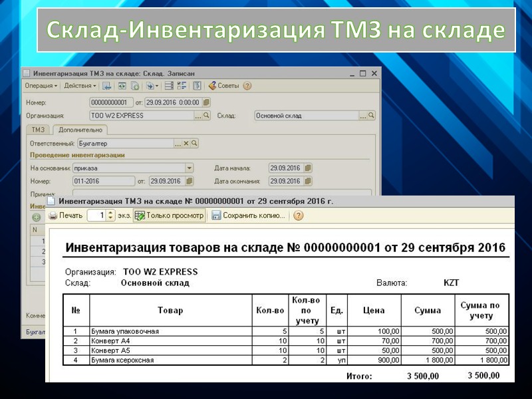
Task: Click cell Бумага ксероксная in the report
Action: click(171, 360)
